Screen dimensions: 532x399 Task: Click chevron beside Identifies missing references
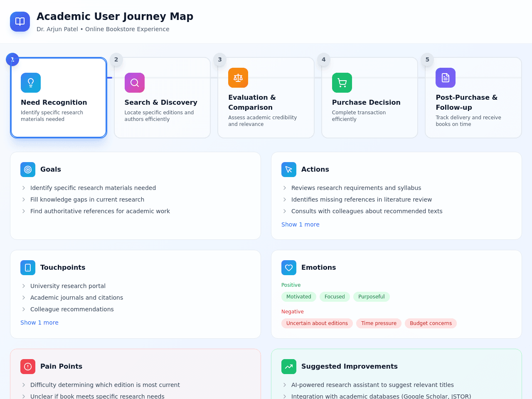point(285,199)
